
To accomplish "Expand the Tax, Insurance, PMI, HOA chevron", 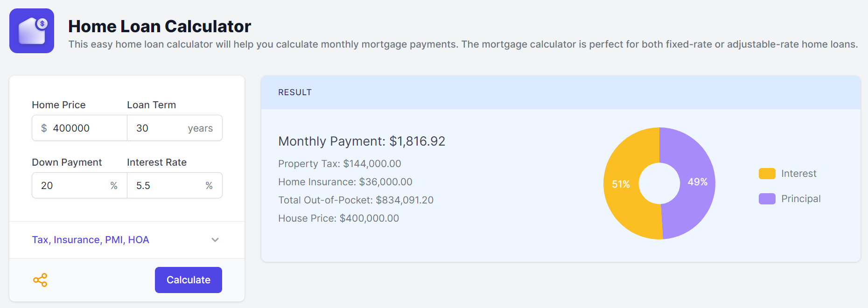I will coord(215,240).
